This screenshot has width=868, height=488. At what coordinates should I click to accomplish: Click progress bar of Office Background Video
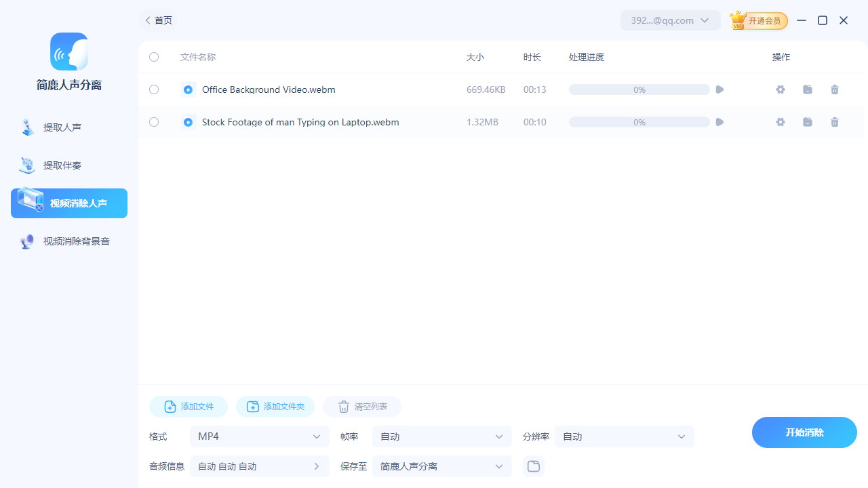tap(639, 89)
